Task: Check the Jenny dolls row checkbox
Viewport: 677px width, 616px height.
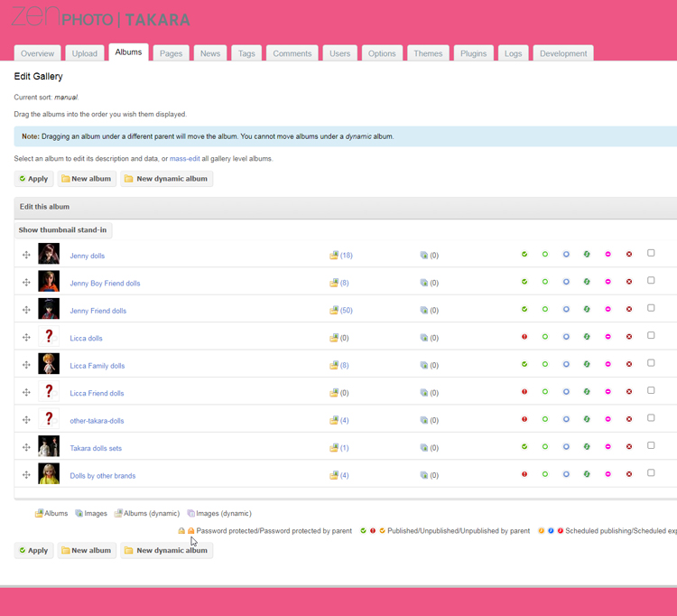Action: (x=651, y=253)
